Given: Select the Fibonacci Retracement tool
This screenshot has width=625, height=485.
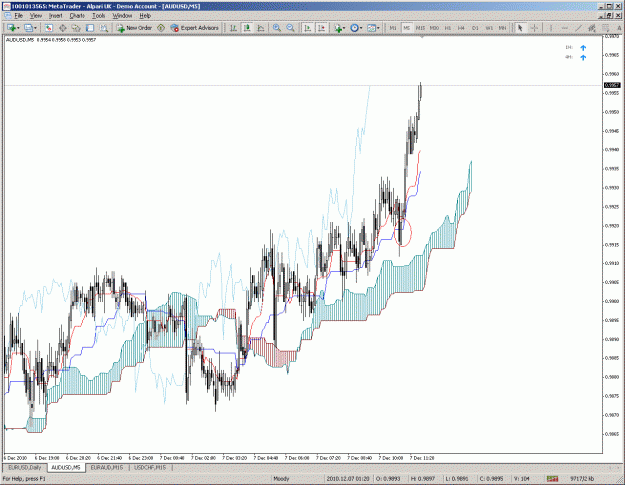Looking at the screenshot, I should click(x=606, y=28).
